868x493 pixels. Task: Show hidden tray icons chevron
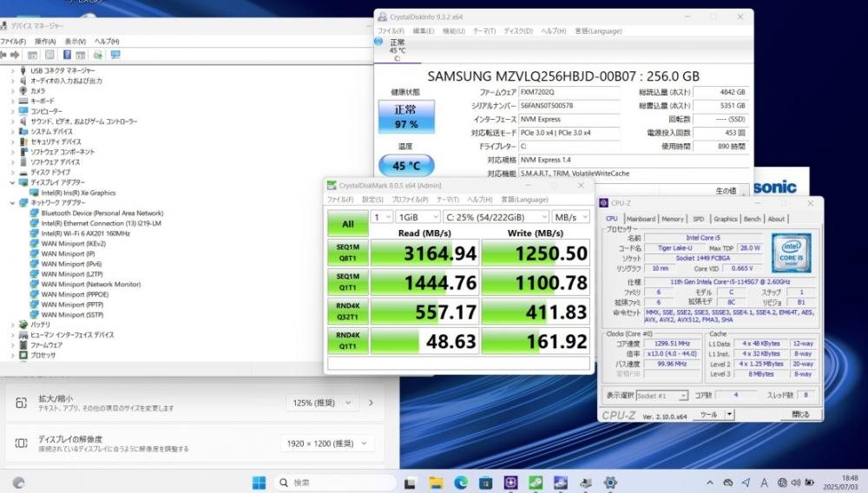[710, 483]
